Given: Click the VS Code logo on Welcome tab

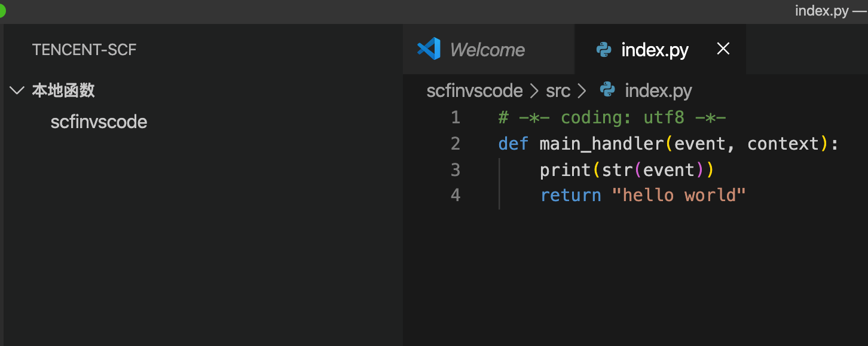Looking at the screenshot, I should coord(429,49).
